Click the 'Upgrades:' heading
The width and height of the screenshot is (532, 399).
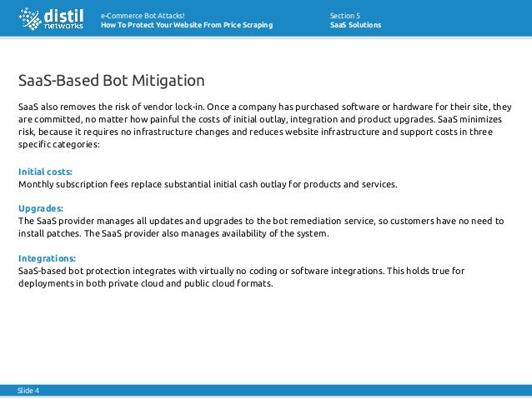pos(41,208)
